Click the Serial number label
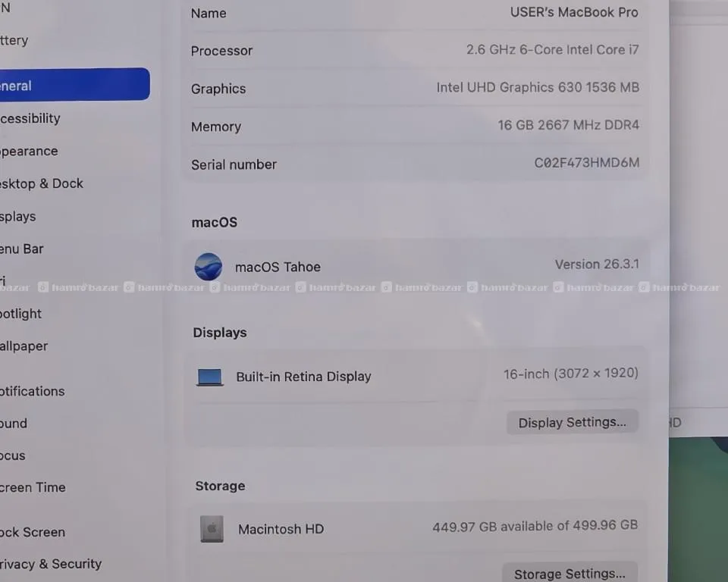The width and height of the screenshot is (728, 582). [x=234, y=164]
